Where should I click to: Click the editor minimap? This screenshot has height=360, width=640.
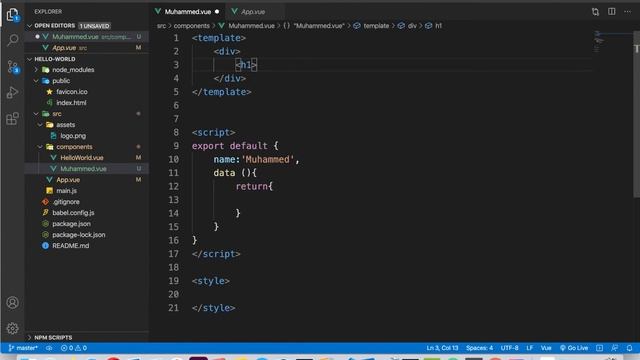612,42
